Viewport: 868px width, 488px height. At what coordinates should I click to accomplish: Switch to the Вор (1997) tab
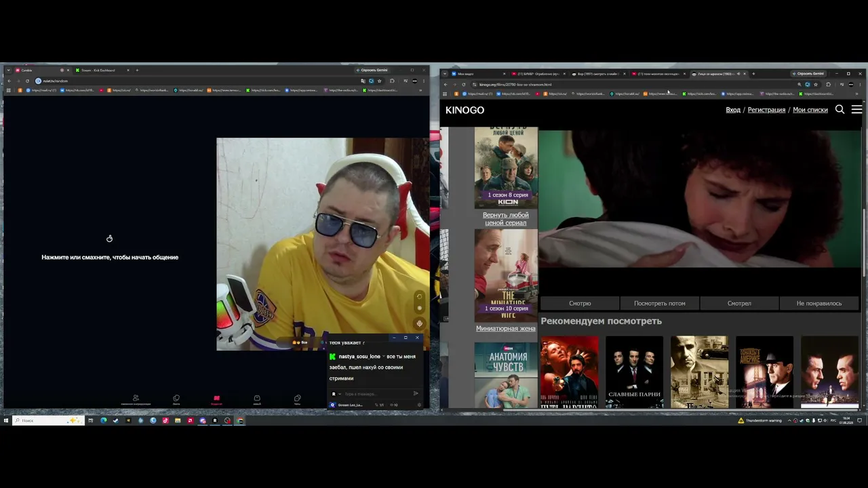[597, 74]
